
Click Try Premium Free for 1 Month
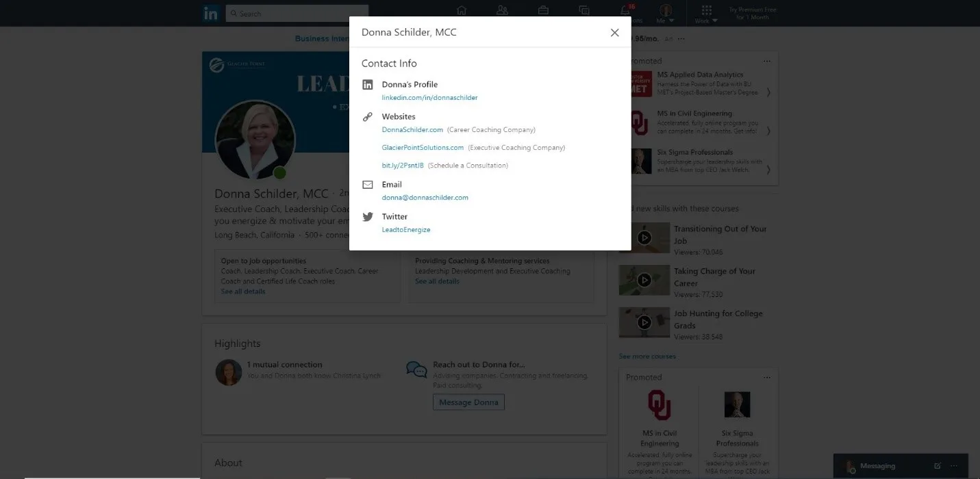pyautogui.click(x=752, y=14)
